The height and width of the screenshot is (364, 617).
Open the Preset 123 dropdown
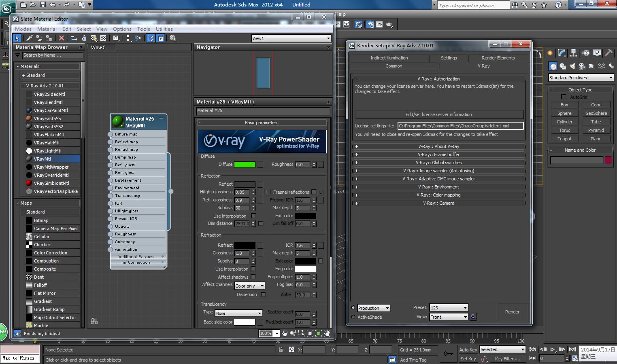[x=449, y=308]
